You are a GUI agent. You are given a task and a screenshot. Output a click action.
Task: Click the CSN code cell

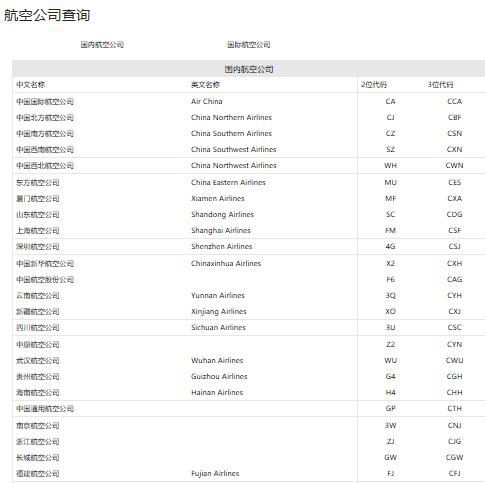coord(454,133)
